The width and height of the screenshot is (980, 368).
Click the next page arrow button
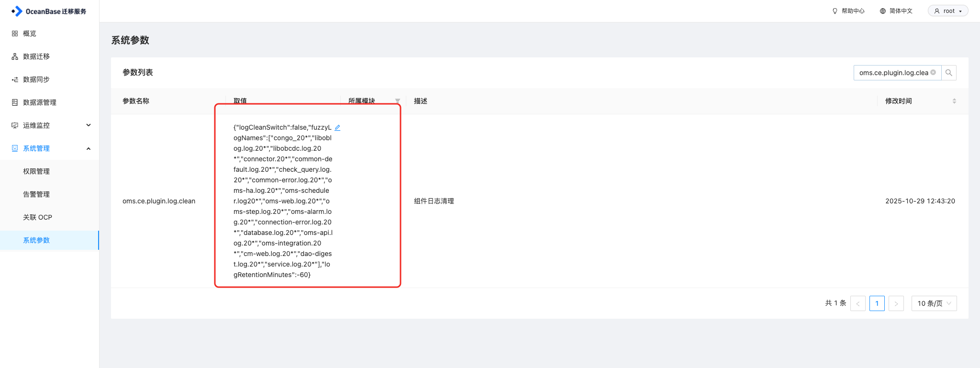[896, 303]
